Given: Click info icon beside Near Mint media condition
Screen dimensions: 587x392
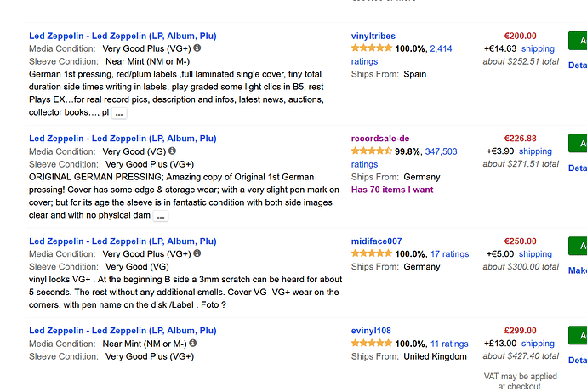Looking at the screenshot, I should coord(193,343).
